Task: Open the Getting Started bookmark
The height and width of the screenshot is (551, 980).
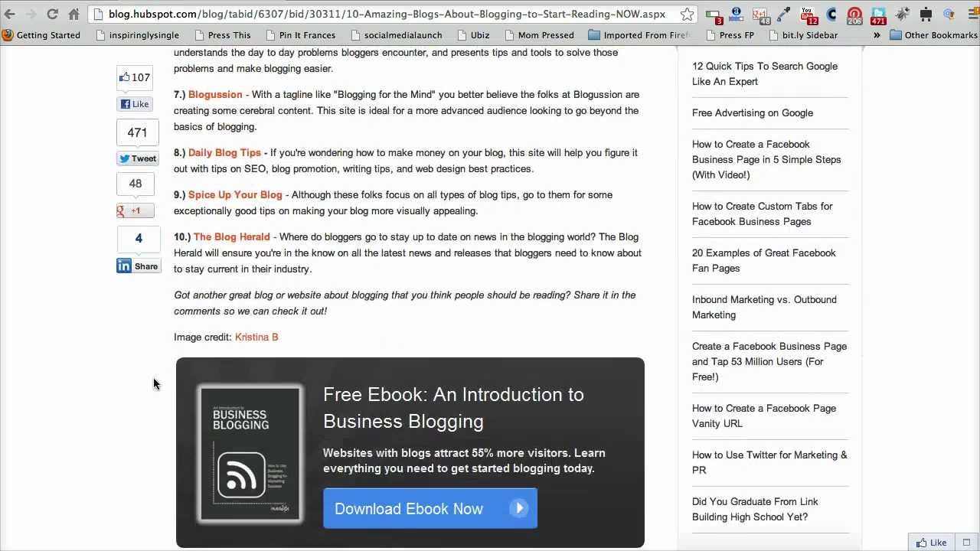Action: click(41, 35)
